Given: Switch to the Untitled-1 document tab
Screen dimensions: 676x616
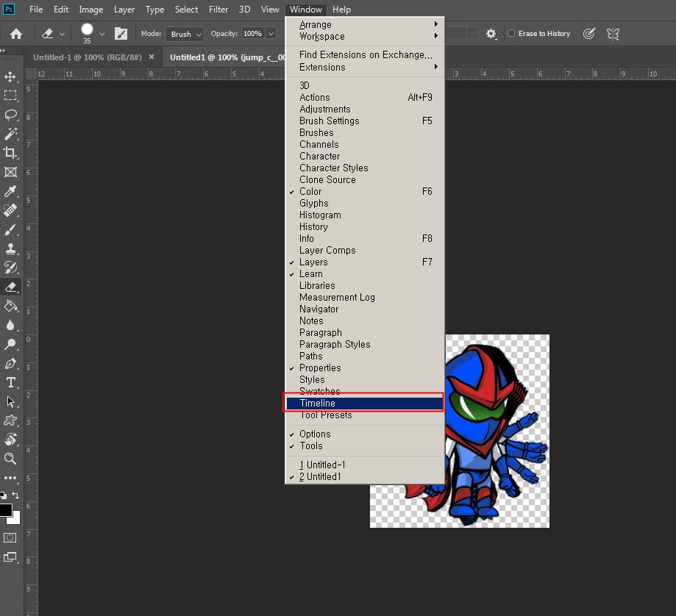Looking at the screenshot, I should tap(87, 57).
